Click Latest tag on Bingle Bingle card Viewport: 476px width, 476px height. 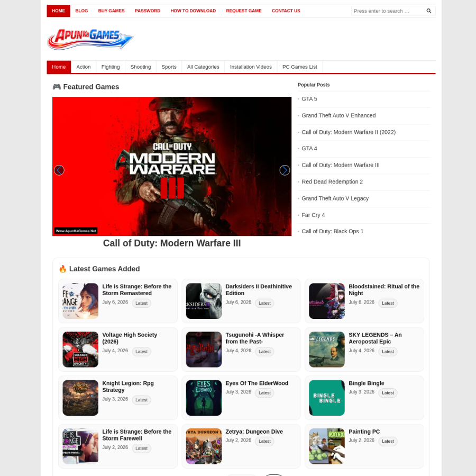[x=388, y=393]
